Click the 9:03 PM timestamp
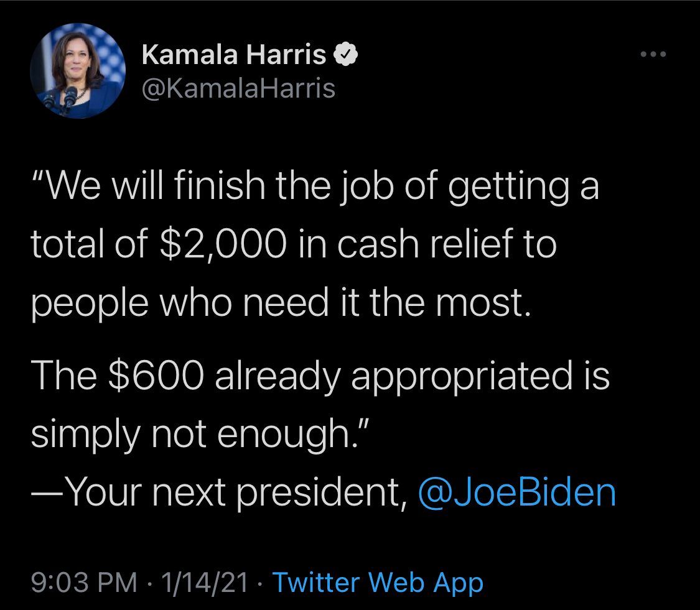This screenshot has width=700, height=610. (x=83, y=583)
